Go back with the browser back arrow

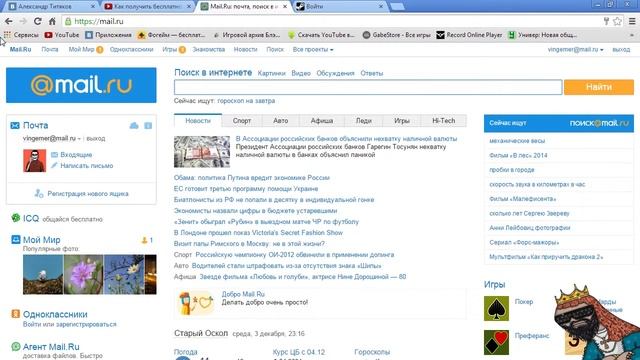(9, 21)
